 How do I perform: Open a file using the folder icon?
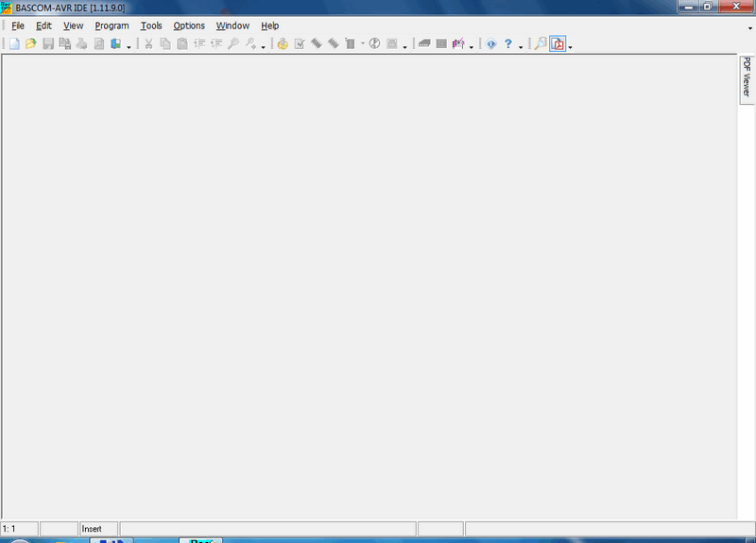pos(31,43)
